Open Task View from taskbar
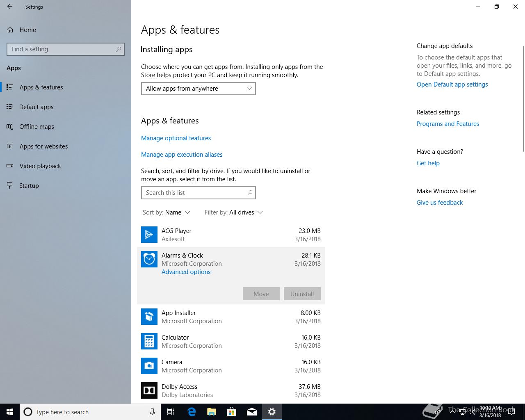 [x=171, y=412]
